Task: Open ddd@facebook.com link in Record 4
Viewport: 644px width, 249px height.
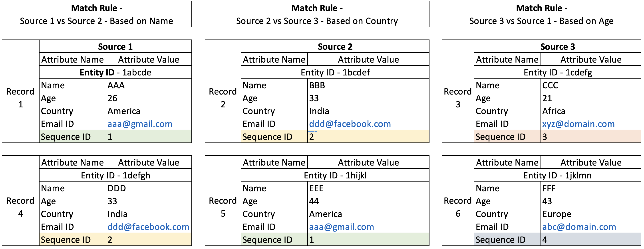Action: tap(148, 227)
